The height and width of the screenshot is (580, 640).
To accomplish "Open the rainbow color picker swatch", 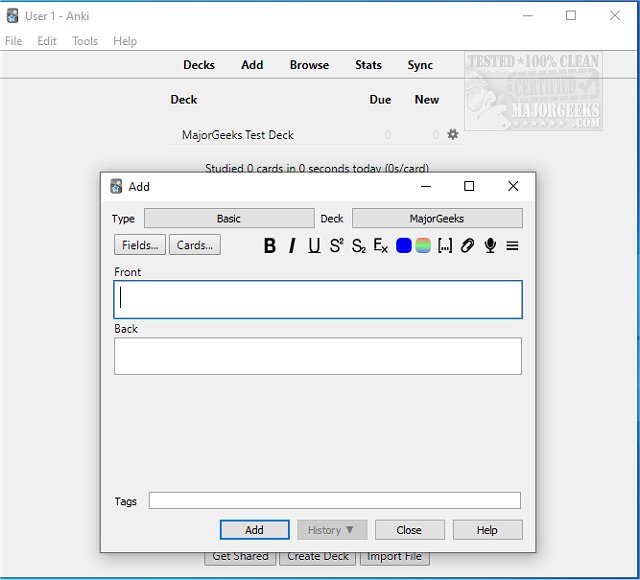I will click(x=423, y=246).
